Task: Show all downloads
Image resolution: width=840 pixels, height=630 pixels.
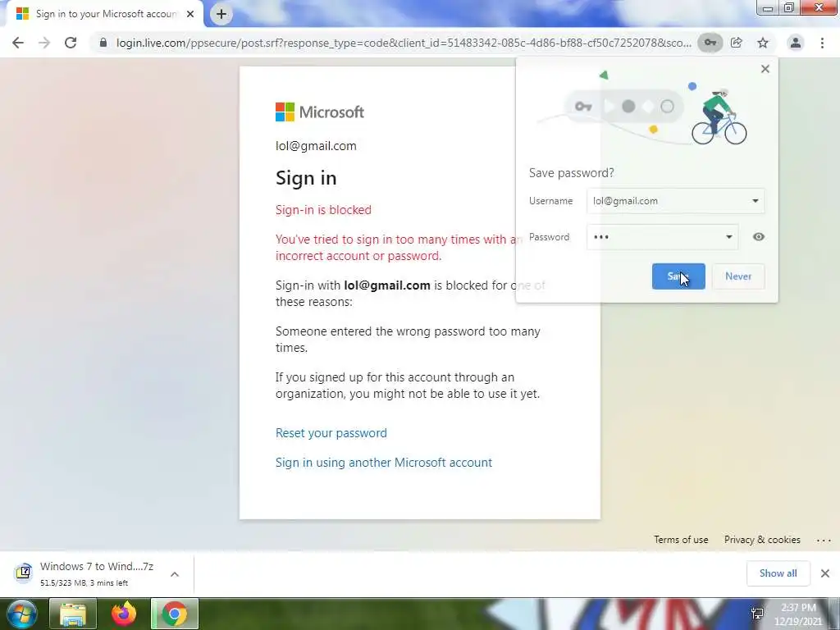Action: (x=778, y=573)
